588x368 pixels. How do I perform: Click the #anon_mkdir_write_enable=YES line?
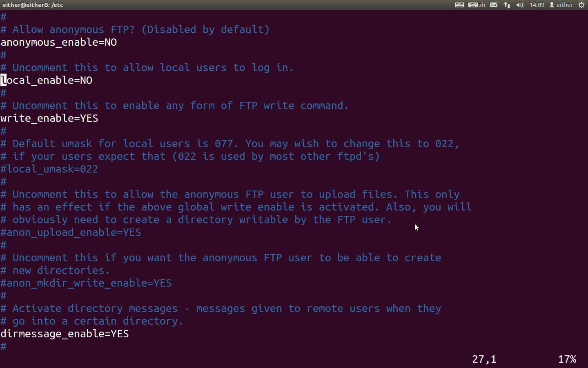[86, 283]
